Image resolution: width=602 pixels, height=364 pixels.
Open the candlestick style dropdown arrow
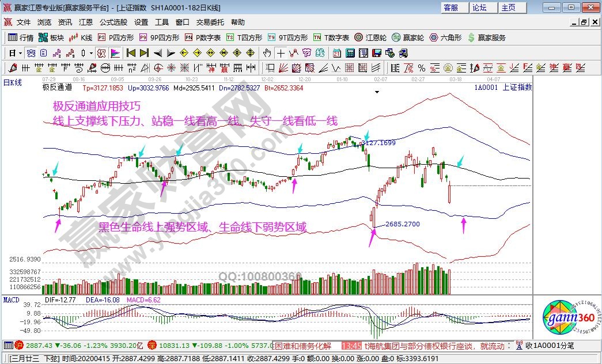click(x=90, y=53)
